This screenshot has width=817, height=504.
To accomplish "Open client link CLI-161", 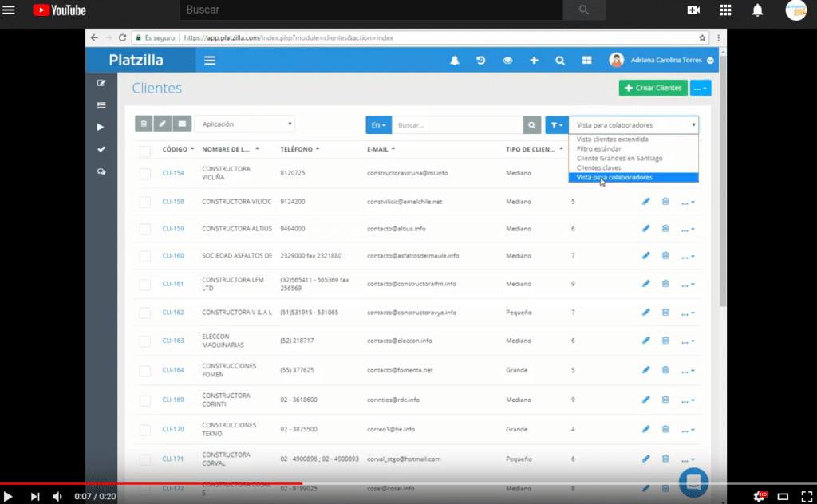I will click(x=173, y=284).
